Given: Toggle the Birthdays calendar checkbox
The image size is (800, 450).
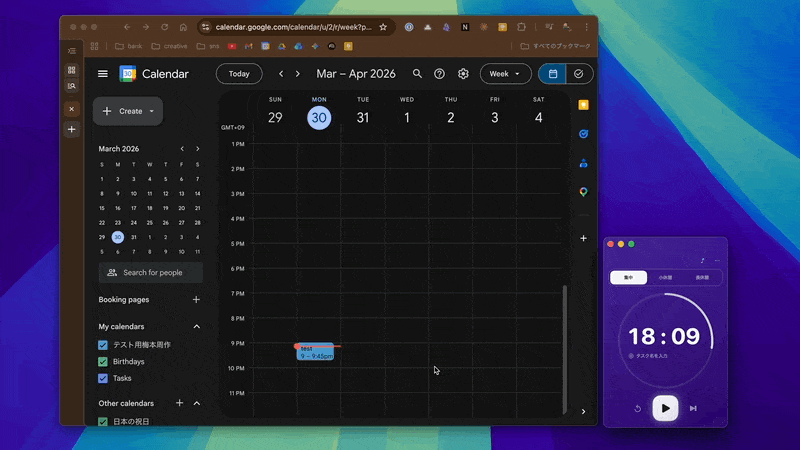Looking at the screenshot, I should point(103,362).
